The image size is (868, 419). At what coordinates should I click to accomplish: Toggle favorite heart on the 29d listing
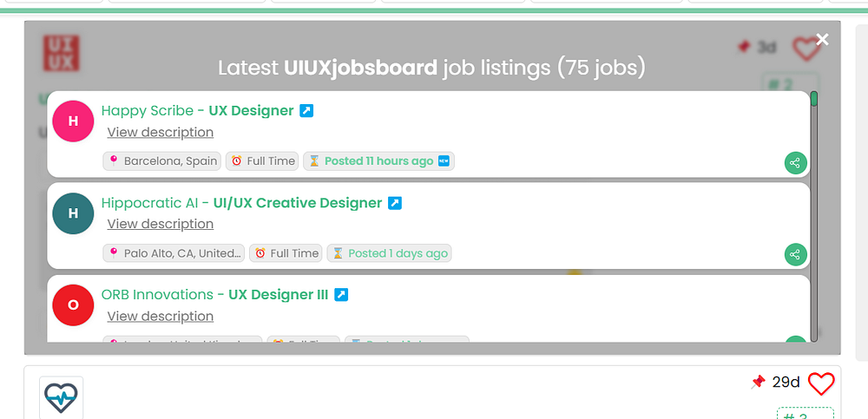click(820, 383)
